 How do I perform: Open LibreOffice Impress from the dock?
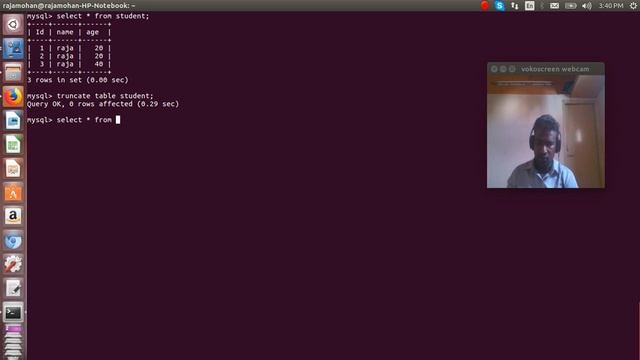(13, 169)
